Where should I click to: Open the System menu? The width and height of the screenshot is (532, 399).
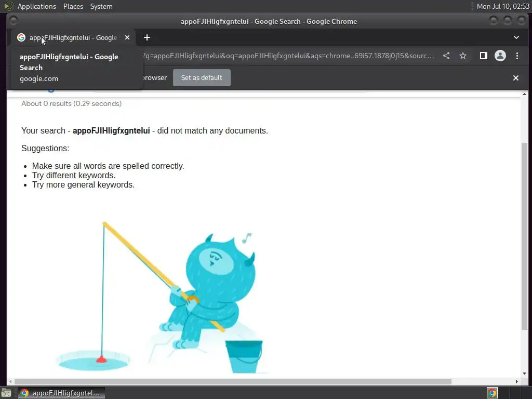(x=101, y=6)
